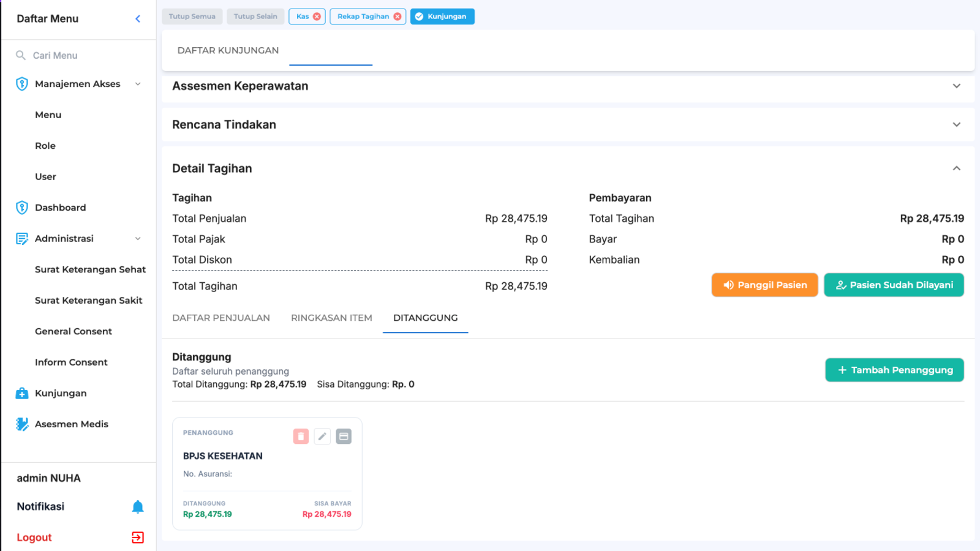Click the Logout exit icon
The width and height of the screenshot is (980, 551).
click(138, 538)
